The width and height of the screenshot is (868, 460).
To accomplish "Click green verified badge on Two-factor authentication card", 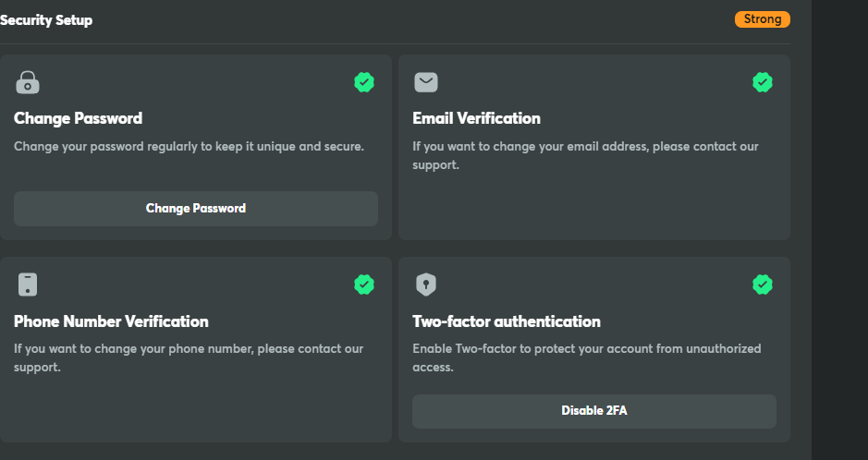I will coord(763,284).
